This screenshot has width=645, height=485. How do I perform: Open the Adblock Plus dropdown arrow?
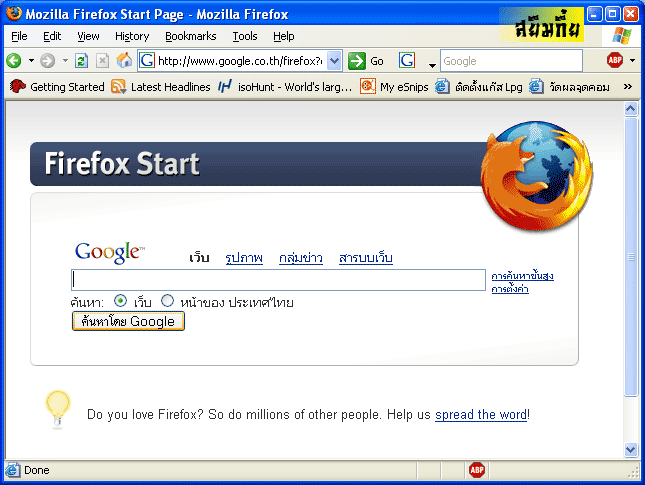(x=632, y=60)
